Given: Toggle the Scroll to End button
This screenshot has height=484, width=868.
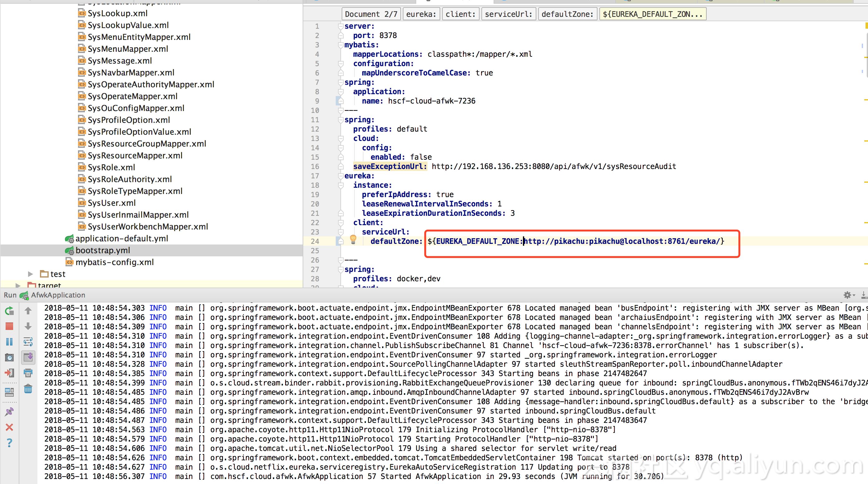Looking at the screenshot, I should pos(28,357).
